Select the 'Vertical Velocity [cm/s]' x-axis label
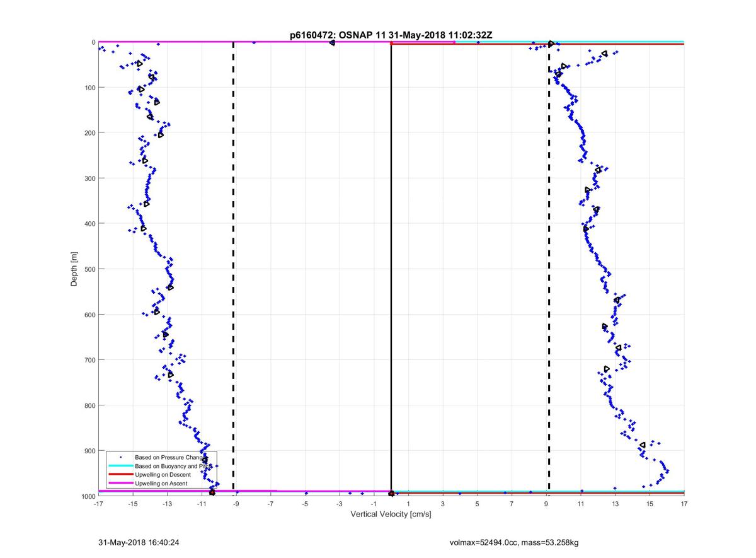The image size is (756, 558). [391, 514]
